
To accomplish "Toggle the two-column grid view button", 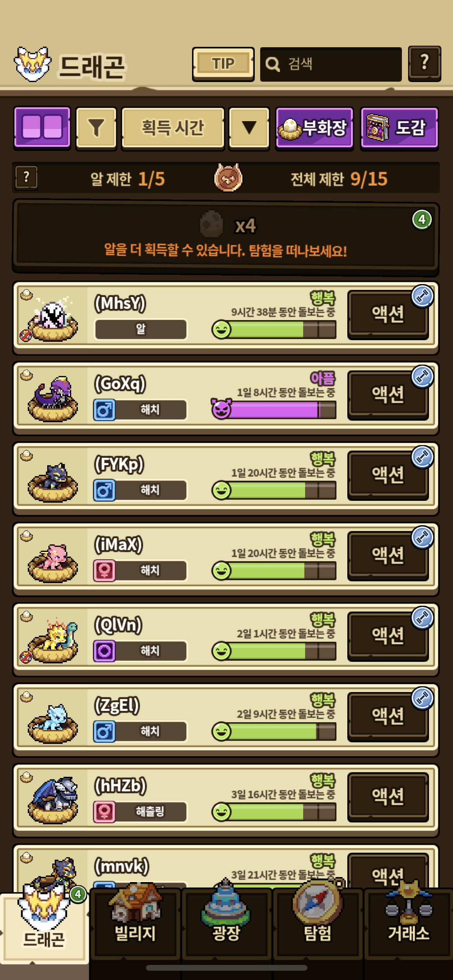I will (x=42, y=128).
